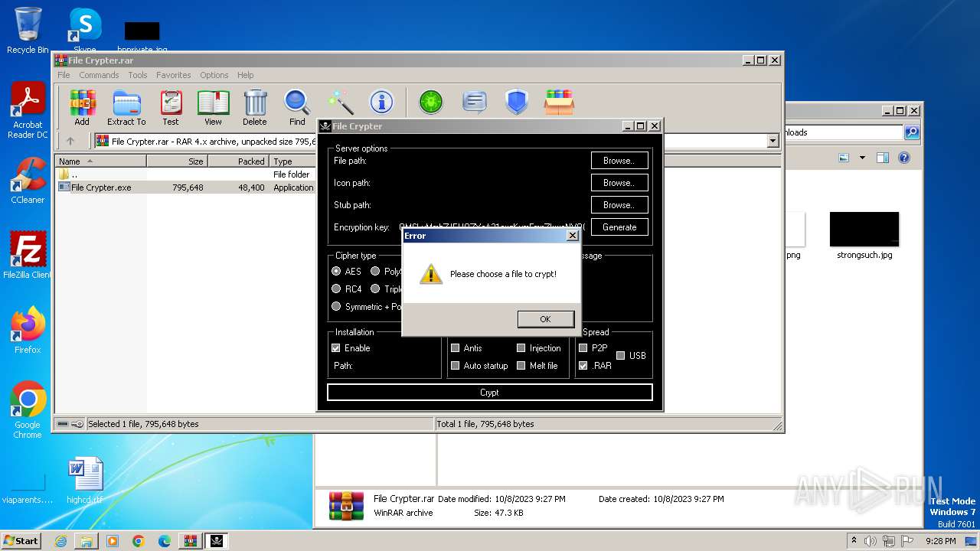Show archive Info icon
Screen dimensions: 980x551
point(381,102)
